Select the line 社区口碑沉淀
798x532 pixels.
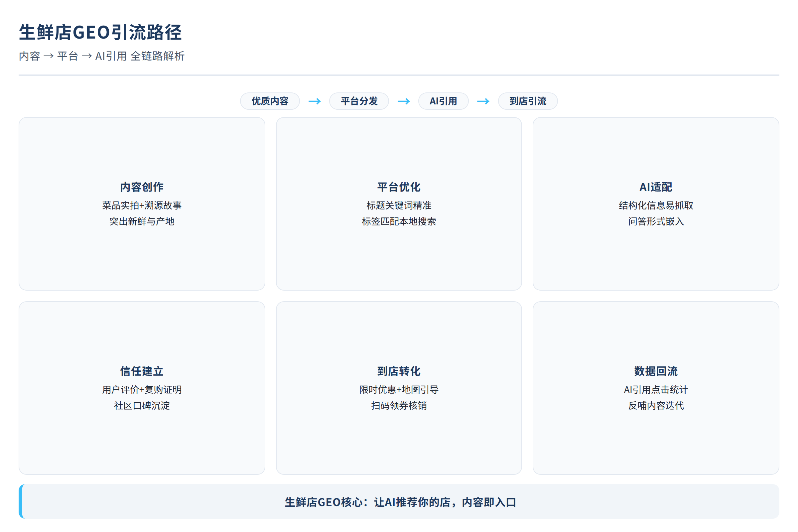click(x=142, y=405)
